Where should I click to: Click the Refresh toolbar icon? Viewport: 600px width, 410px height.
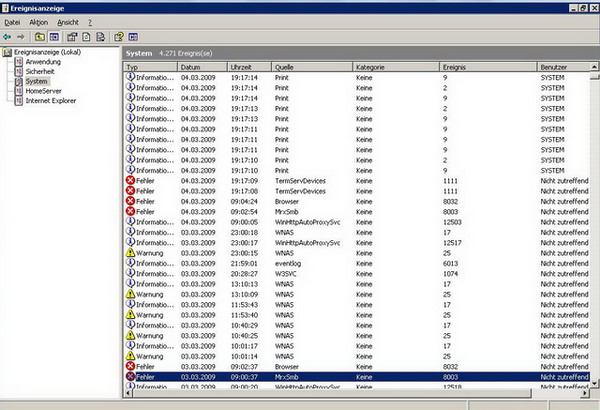tap(87, 35)
